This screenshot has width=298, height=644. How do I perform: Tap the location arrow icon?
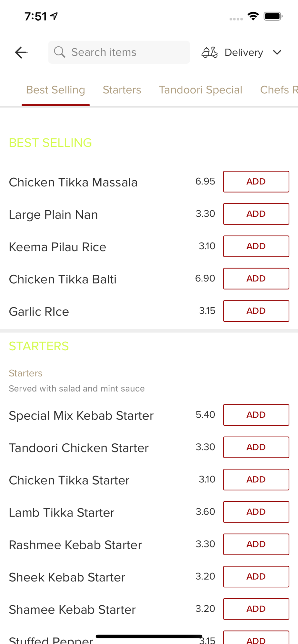54,16
